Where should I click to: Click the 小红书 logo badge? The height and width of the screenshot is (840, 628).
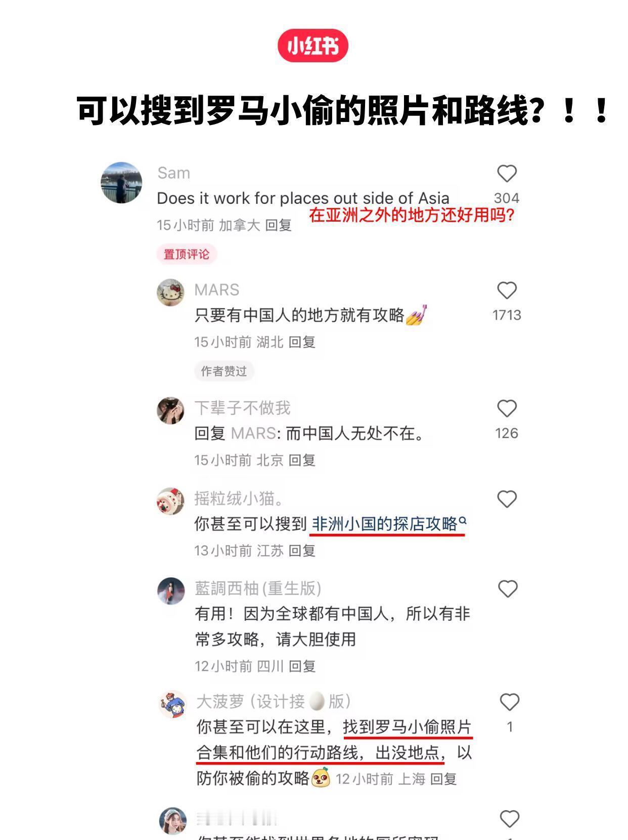(x=313, y=46)
